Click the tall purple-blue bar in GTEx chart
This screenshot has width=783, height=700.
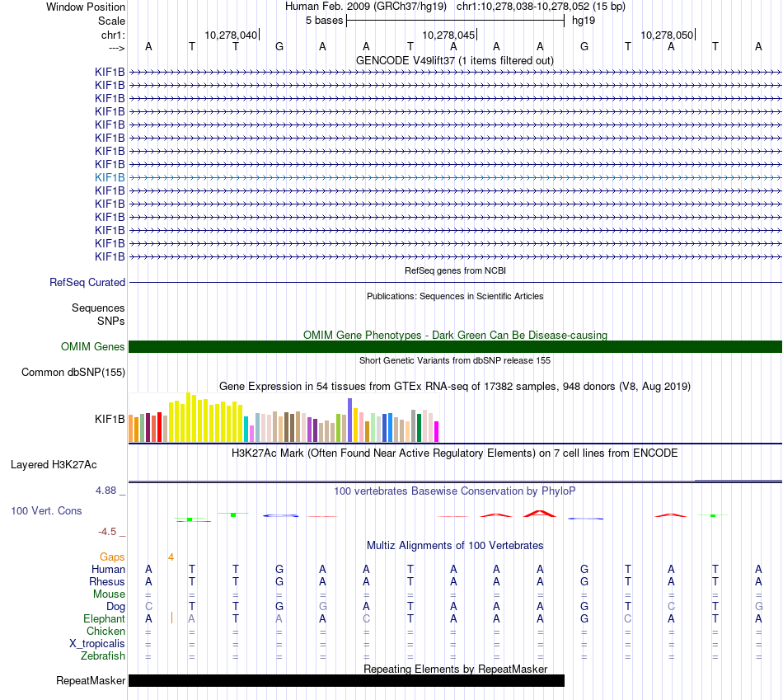[x=350, y=420]
